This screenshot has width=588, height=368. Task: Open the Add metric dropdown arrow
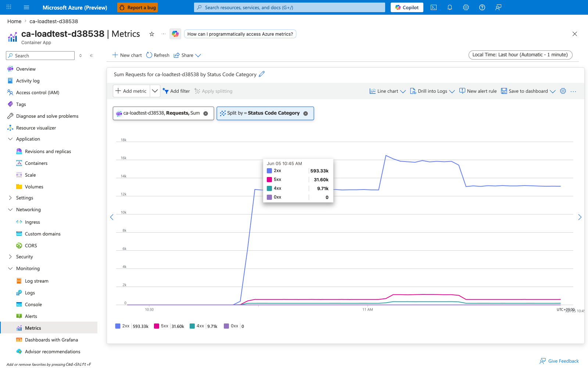155,91
